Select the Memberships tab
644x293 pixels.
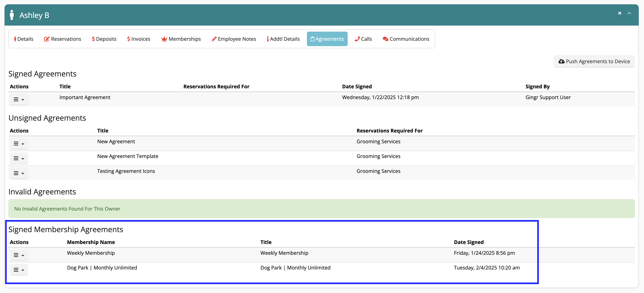[x=181, y=39]
